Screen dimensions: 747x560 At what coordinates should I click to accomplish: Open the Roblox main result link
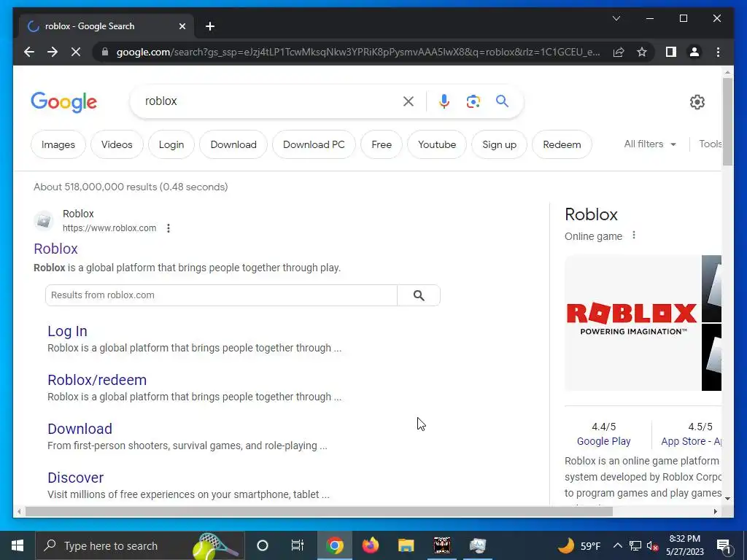[55, 249]
